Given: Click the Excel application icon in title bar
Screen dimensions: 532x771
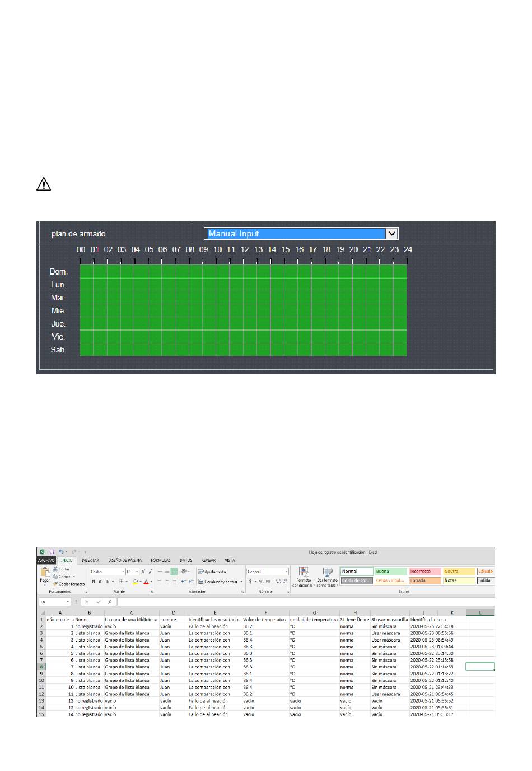Looking at the screenshot, I should pyautogui.click(x=43, y=552).
